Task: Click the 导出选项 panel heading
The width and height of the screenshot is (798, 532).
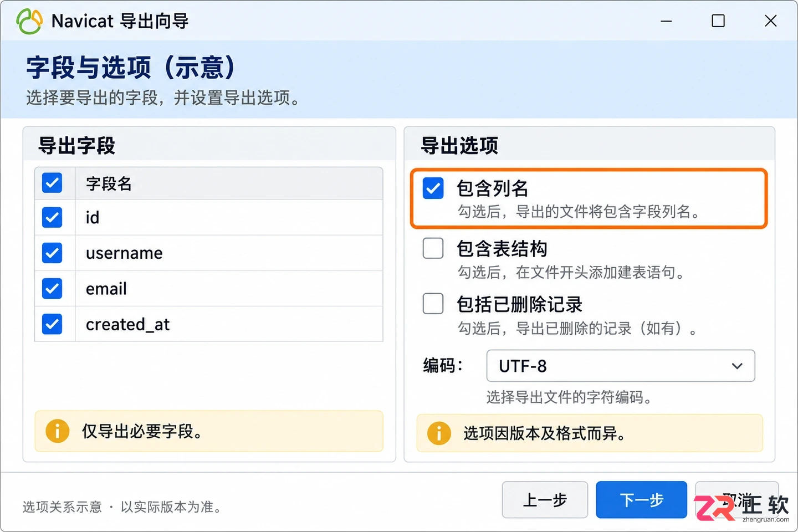Action: click(459, 146)
